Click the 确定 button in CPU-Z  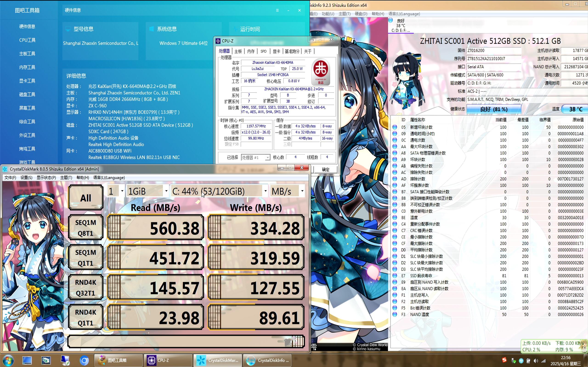click(325, 170)
